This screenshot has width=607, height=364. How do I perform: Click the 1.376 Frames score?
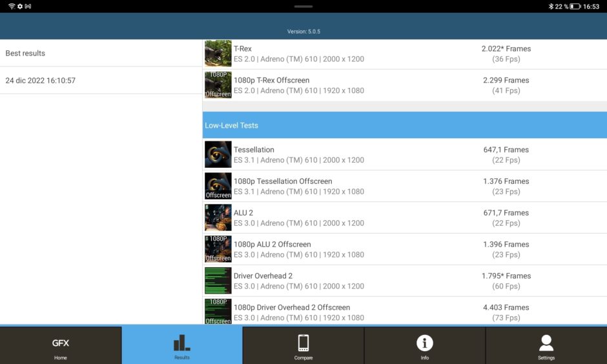point(506,181)
